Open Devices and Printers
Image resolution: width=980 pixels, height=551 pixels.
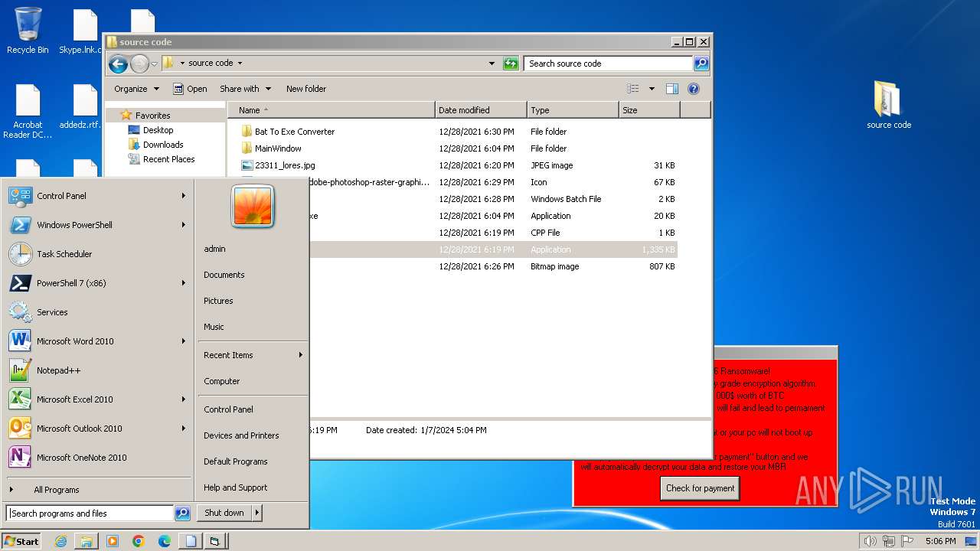[241, 435]
